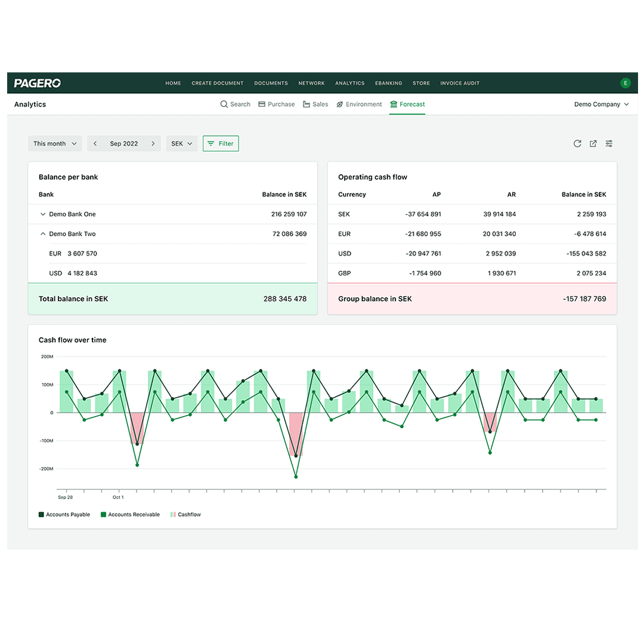Switch to the Sales tab
The image size is (644, 644).
tap(315, 104)
